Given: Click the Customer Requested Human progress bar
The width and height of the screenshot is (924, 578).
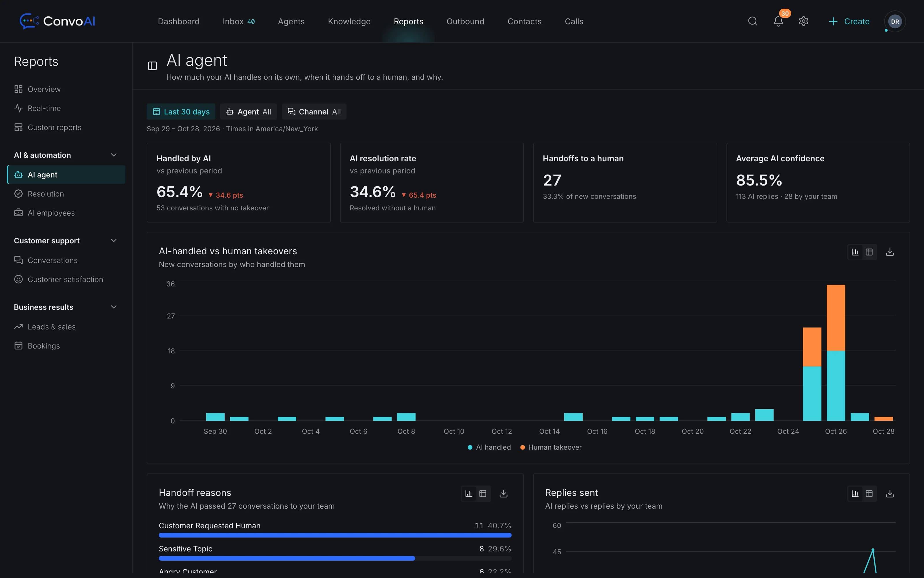Looking at the screenshot, I should click(x=335, y=535).
